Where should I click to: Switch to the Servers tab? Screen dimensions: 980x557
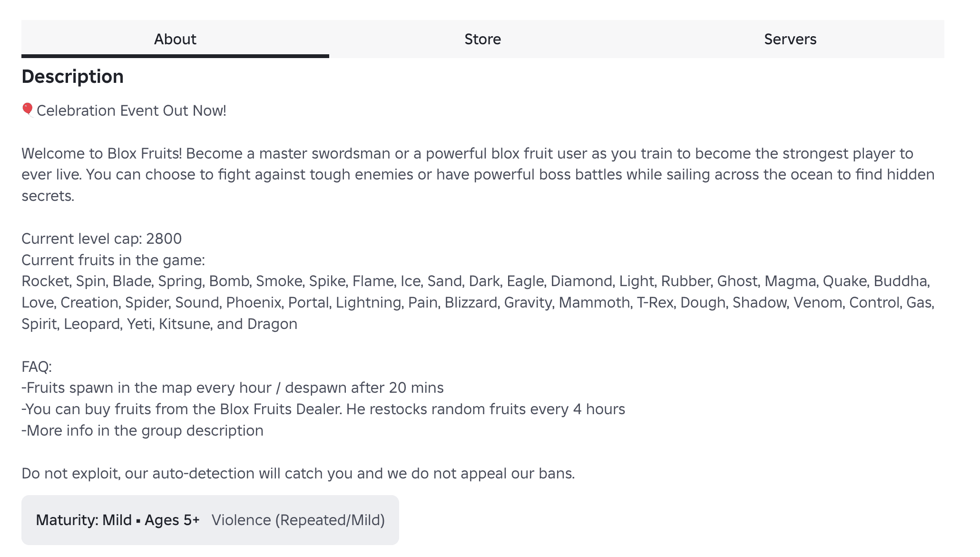[x=790, y=39]
